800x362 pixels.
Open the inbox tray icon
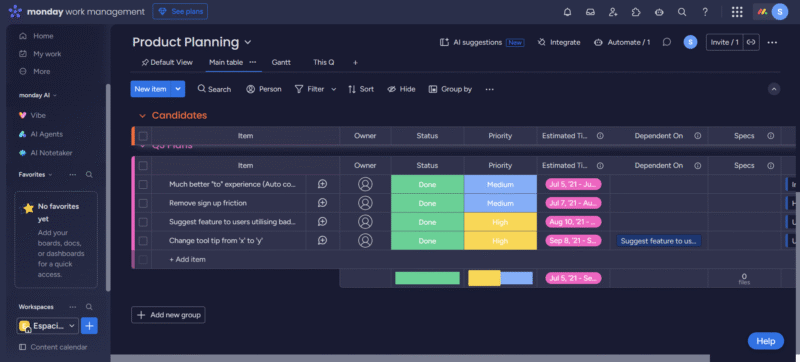590,12
